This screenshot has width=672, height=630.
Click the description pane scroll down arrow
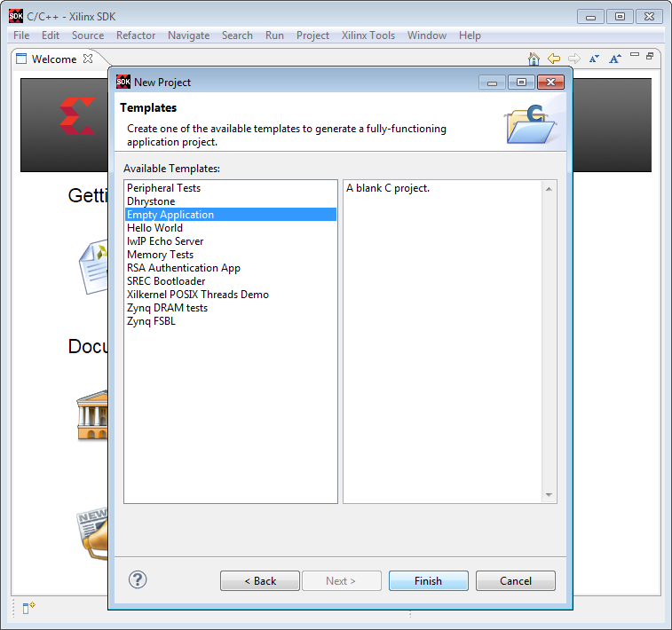[x=549, y=495]
